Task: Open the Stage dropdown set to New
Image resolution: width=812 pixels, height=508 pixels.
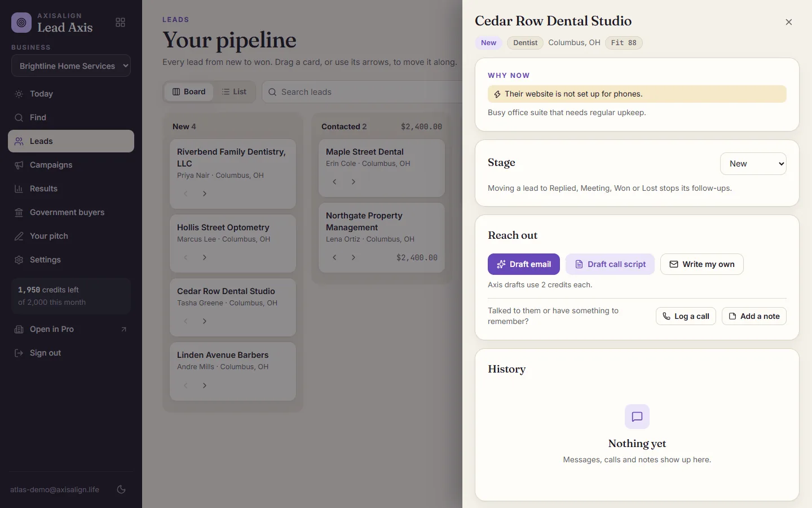Action: 753,164
